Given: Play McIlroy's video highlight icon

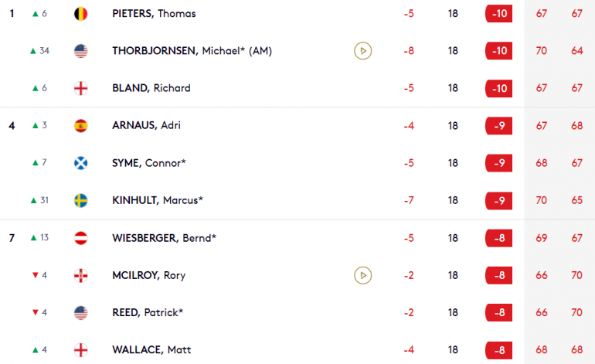Looking at the screenshot, I should click(x=362, y=275).
